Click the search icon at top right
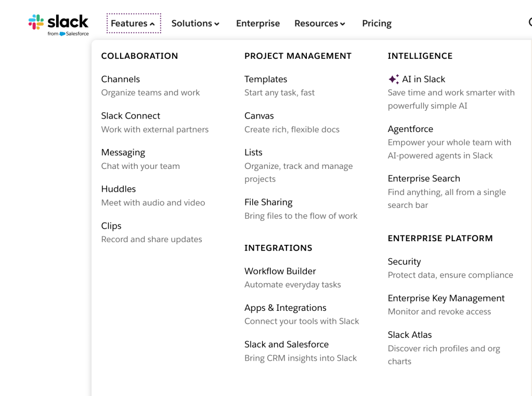Viewport: 532px width, 396px height. point(530,22)
